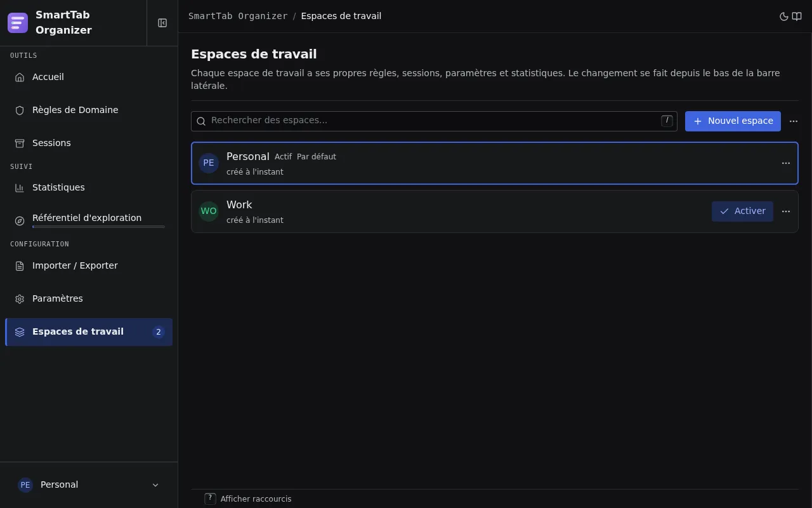
Task: Click SmartTab Organizer breadcrumb link
Action: tap(238, 16)
